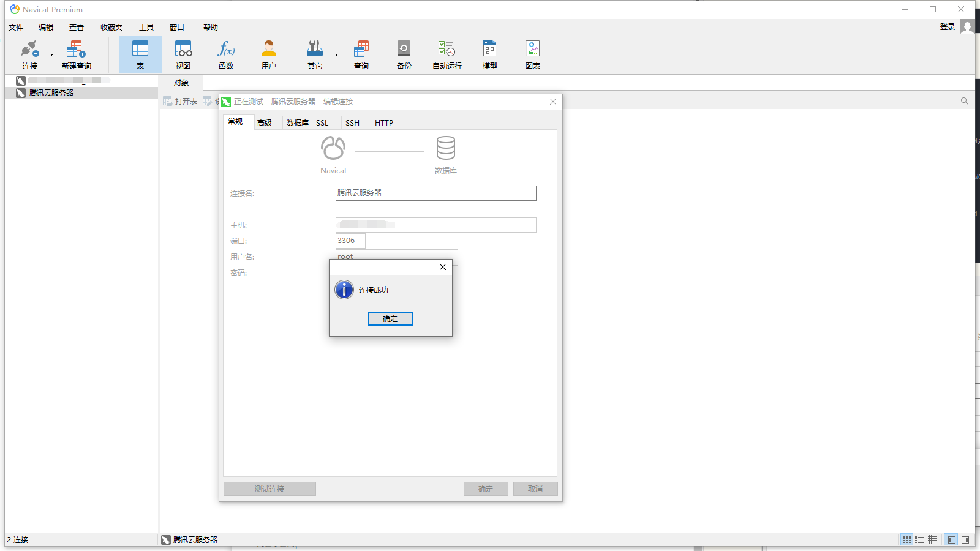Open the 查看 menu

point(77,28)
